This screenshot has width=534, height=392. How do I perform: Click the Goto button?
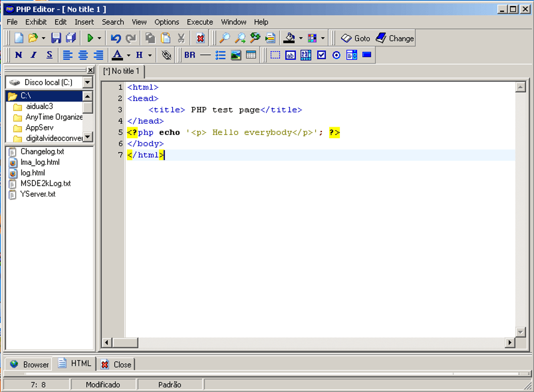coord(355,38)
